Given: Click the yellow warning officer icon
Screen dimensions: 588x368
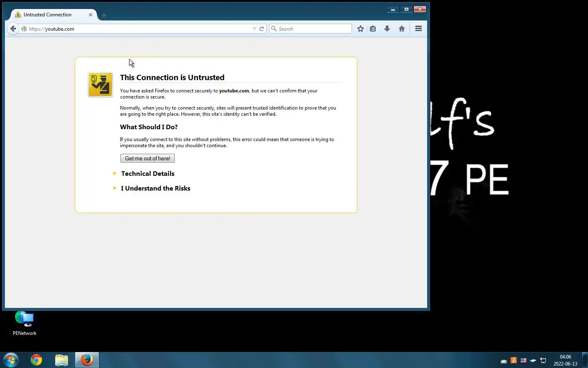Looking at the screenshot, I should click(100, 85).
